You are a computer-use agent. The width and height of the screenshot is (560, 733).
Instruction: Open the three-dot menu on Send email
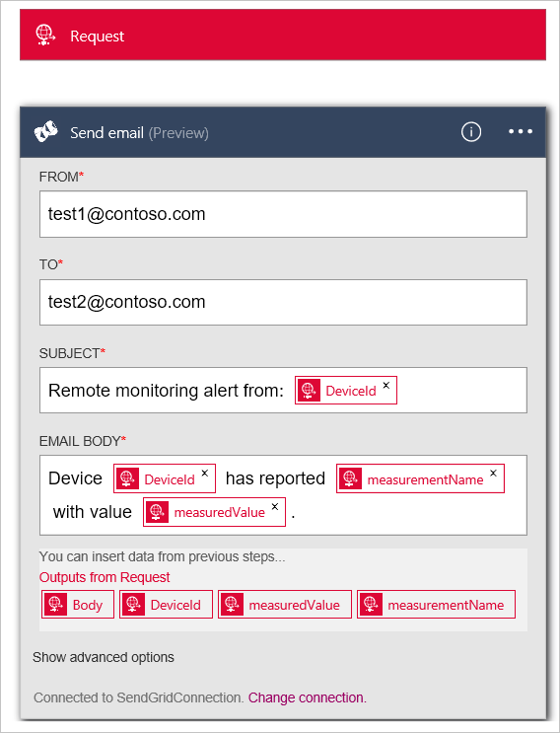521,132
